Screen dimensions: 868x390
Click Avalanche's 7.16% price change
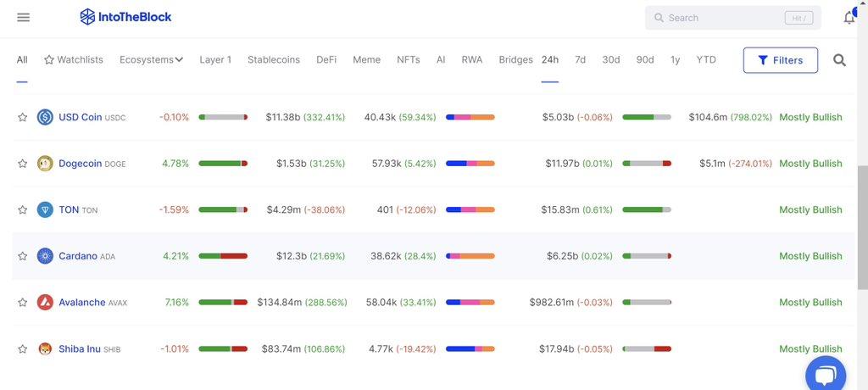(x=176, y=303)
